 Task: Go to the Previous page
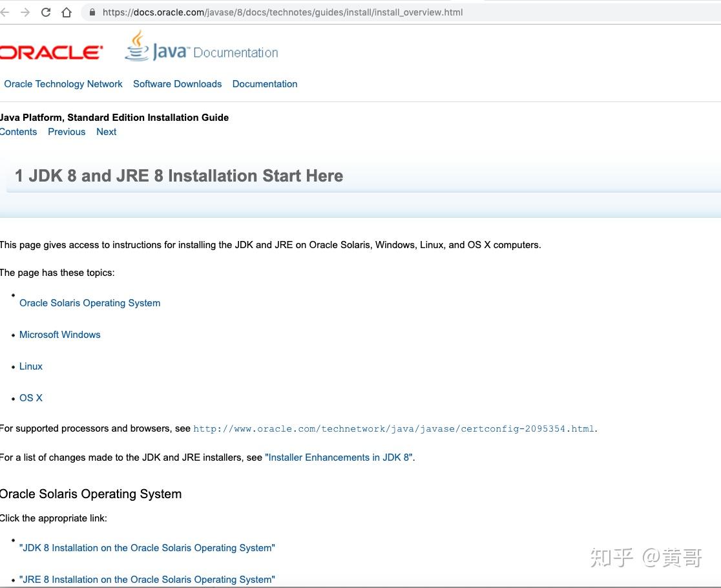67,132
